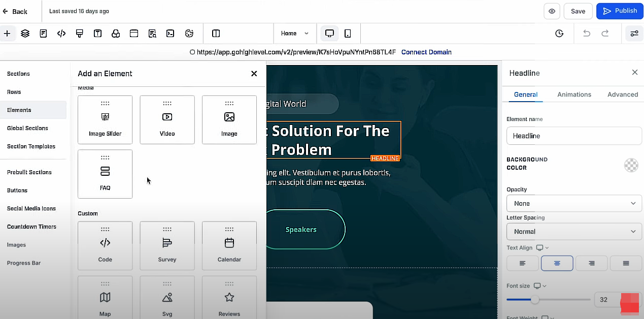Click the undo arrow icon

click(x=587, y=34)
